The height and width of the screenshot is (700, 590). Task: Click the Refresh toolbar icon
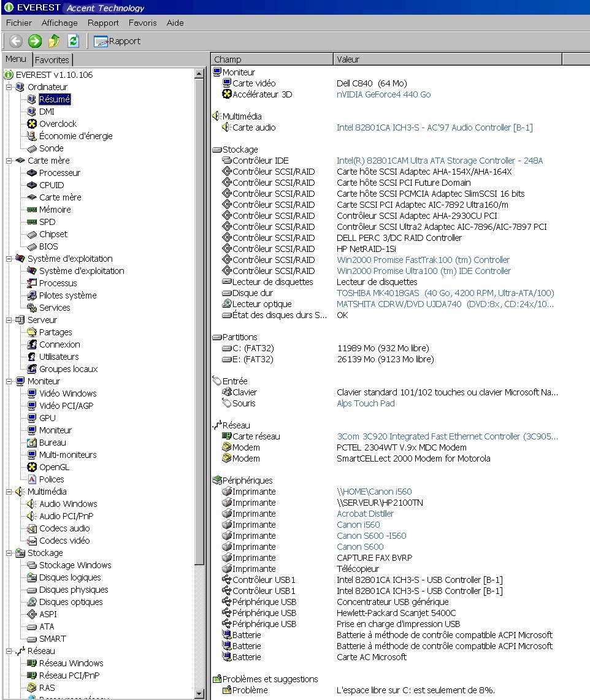[73, 41]
